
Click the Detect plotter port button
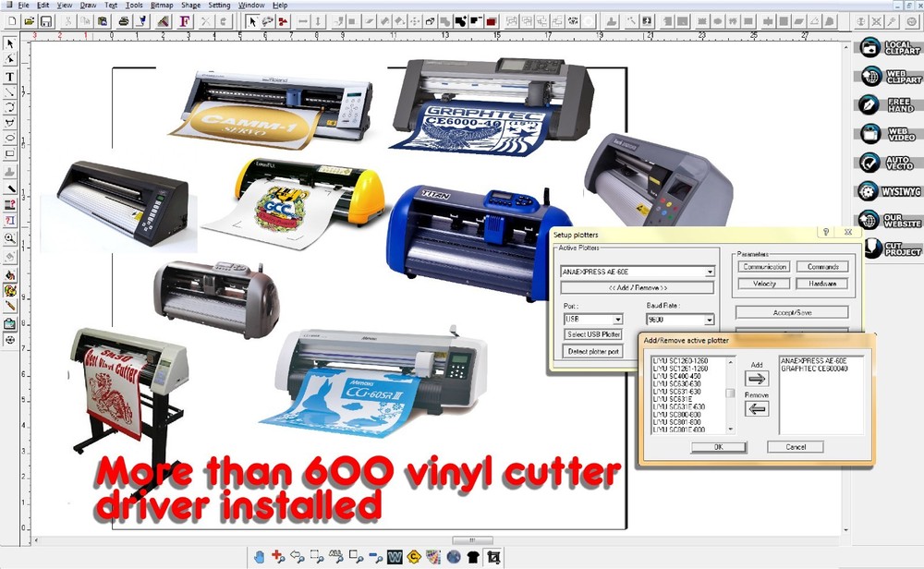point(593,351)
